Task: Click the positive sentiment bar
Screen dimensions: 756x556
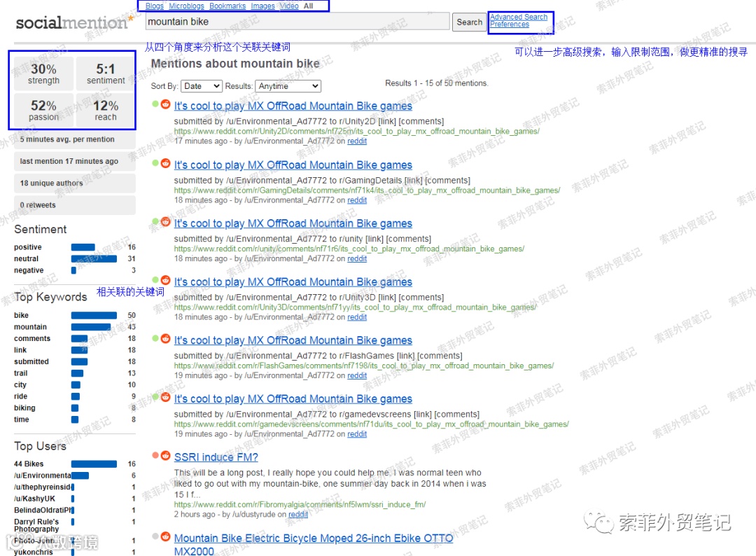Action: (x=83, y=247)
